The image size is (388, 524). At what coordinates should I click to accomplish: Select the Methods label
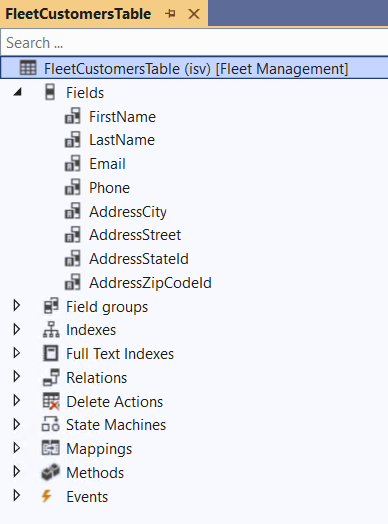[95, 473]
